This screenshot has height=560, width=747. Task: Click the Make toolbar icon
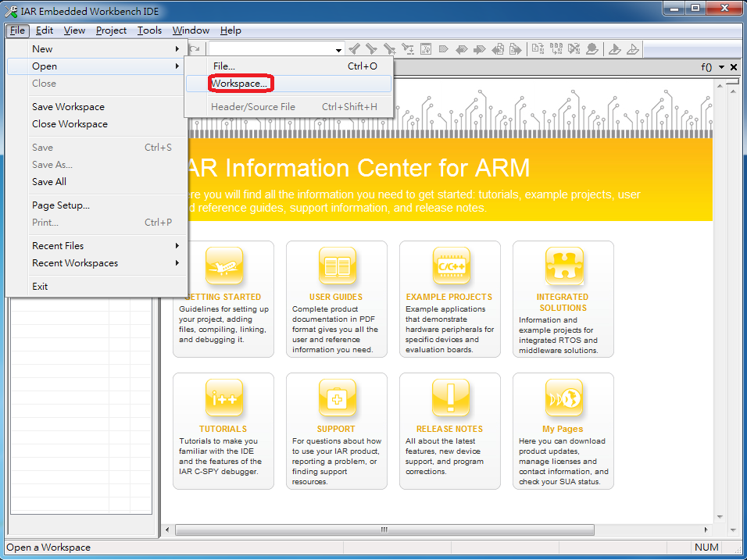556,48
